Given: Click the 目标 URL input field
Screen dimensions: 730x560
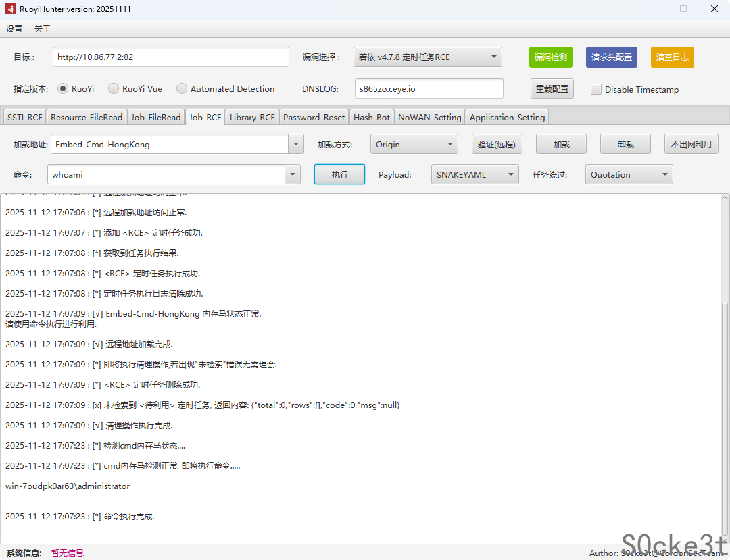Looking at the screenshot, I should click(x=171, y=57).
